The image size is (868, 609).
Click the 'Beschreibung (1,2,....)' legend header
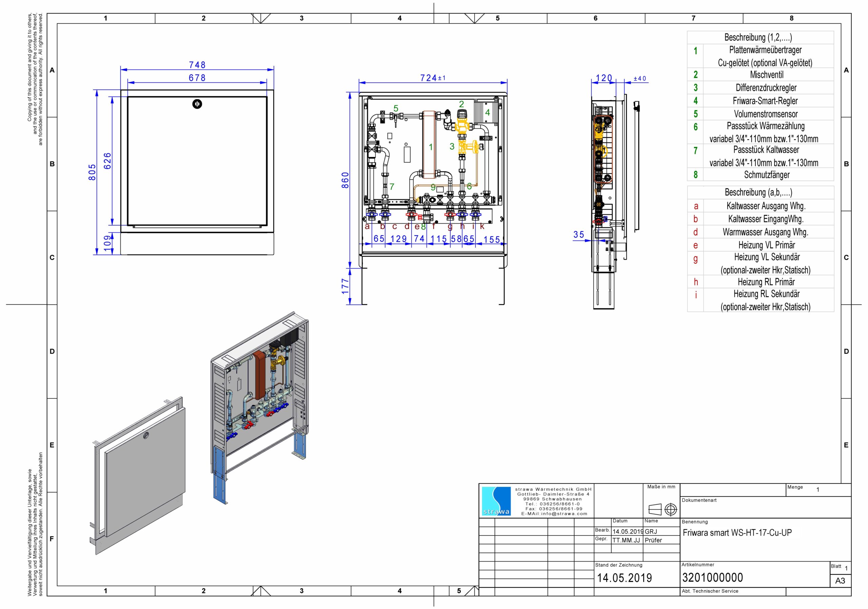coord(758,37)
